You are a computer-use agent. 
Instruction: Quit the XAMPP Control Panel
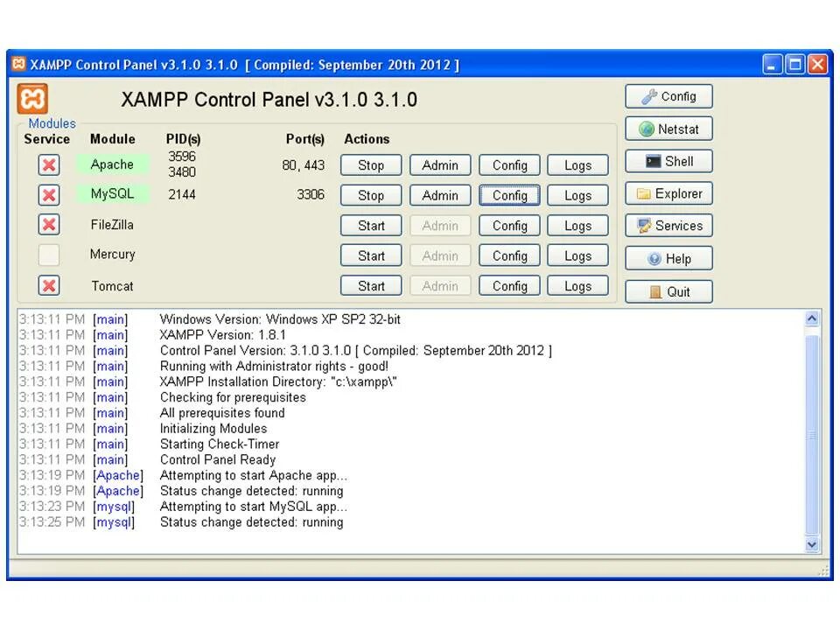pos(668,292)
